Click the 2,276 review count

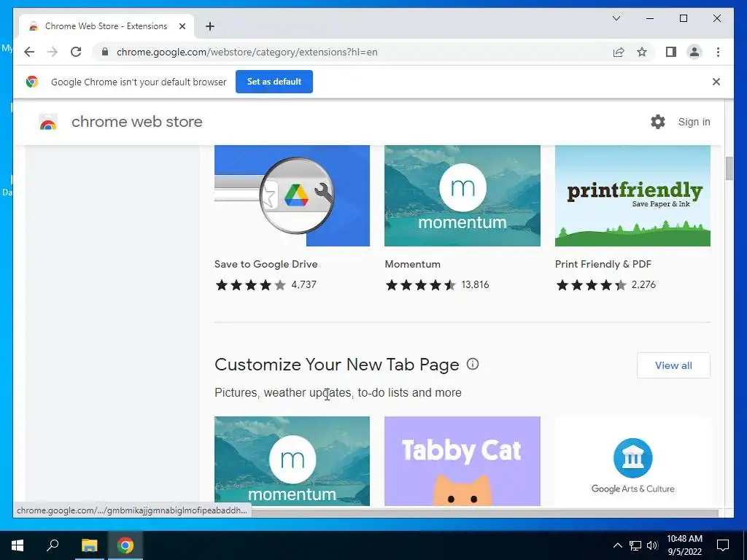[x=643, y=285]
